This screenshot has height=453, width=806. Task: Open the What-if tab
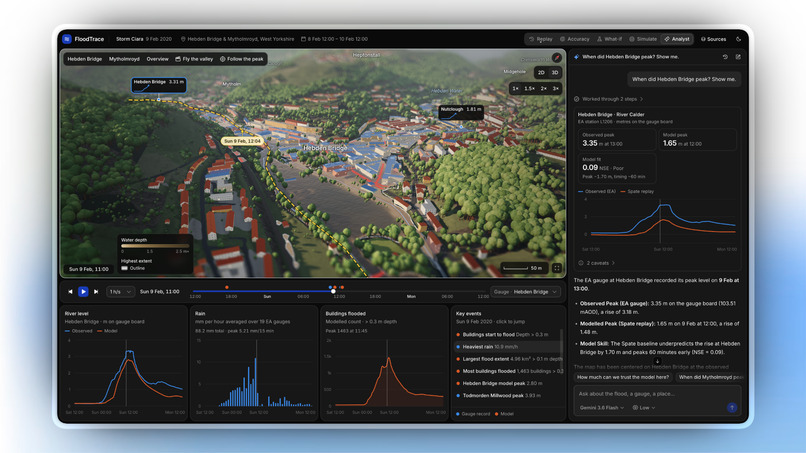click(x=609, y=39)
